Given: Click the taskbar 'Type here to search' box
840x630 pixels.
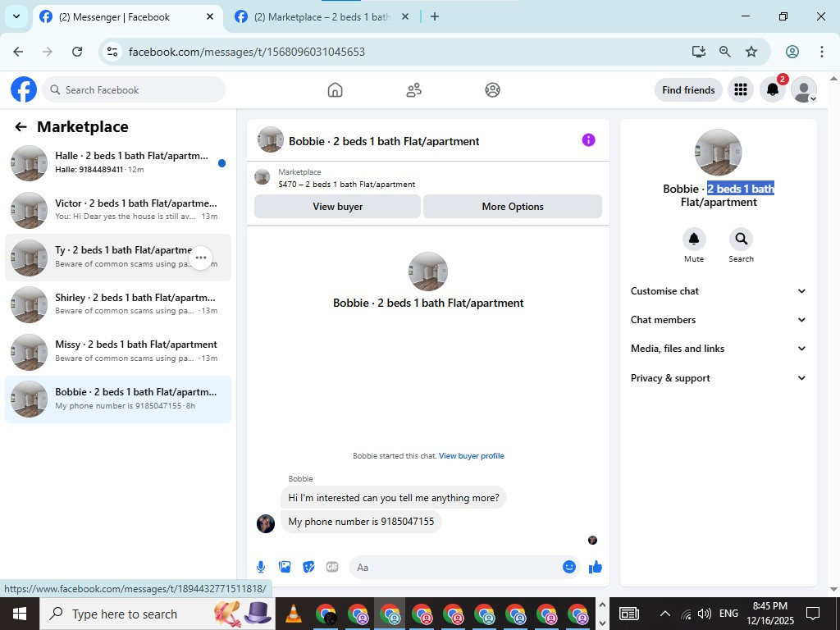Looking at the screenshot, I should point(157,614).
